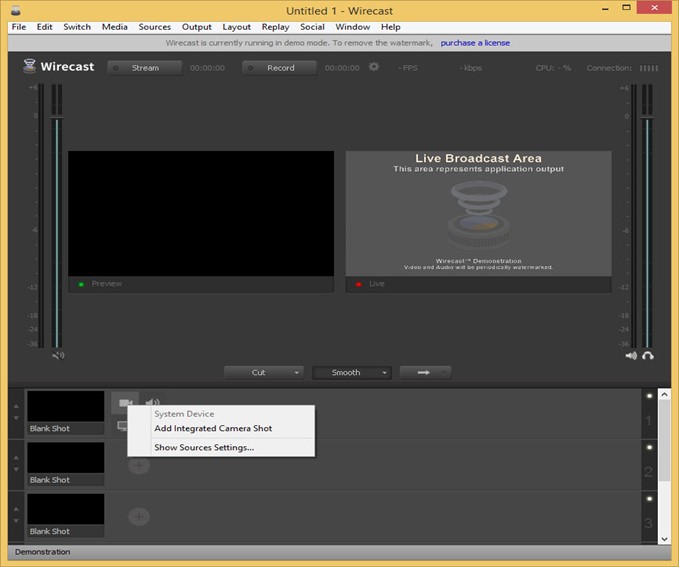Select the Cut transition button
The width and height of the screenshot is (679, 567).
point(259,373)
